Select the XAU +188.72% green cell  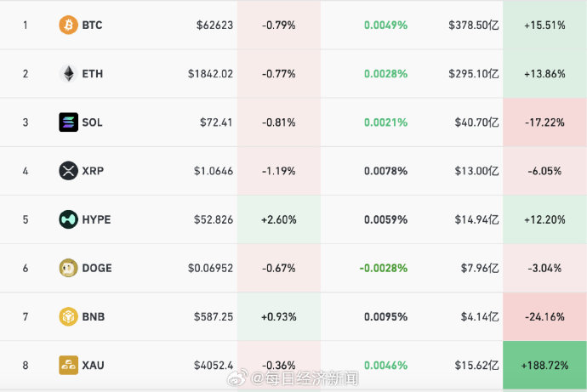(544, 365)
